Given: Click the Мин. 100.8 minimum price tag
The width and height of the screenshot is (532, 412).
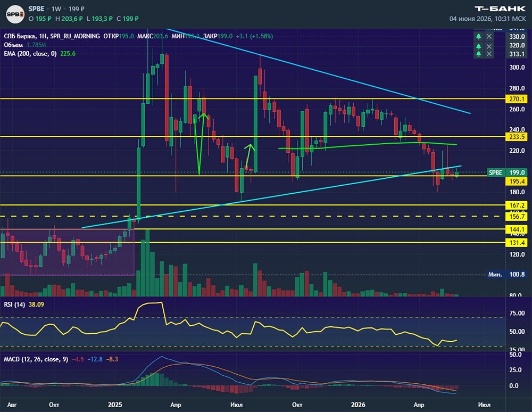Looking at the screenshot, I should 506,274.
